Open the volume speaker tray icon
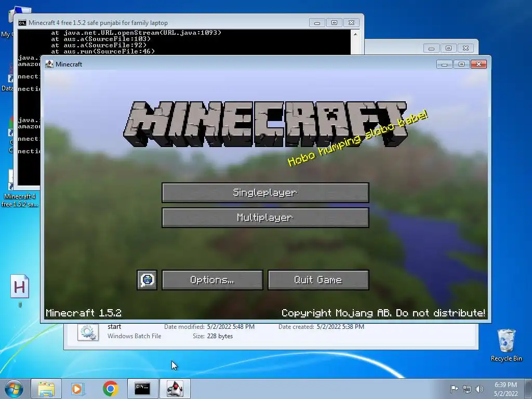The image size is (532, 399). pyautogui.click(x=480, y=389)
